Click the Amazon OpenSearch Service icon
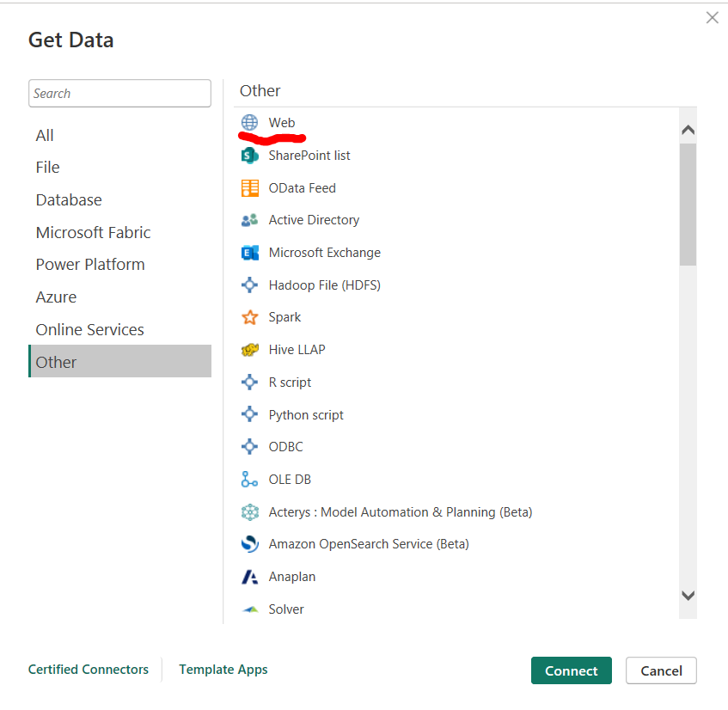 (250, 544)
